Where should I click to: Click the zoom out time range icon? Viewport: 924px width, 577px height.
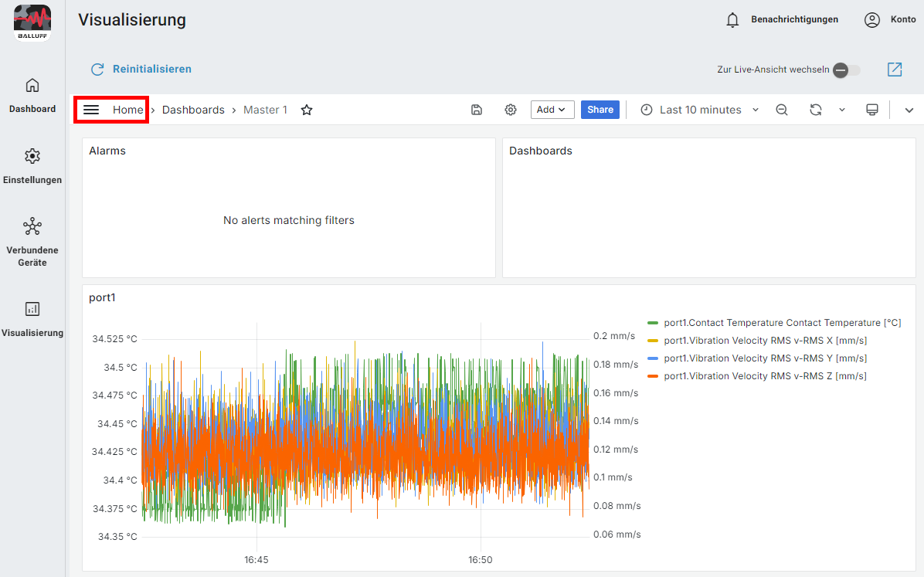[x=782, y=110]
